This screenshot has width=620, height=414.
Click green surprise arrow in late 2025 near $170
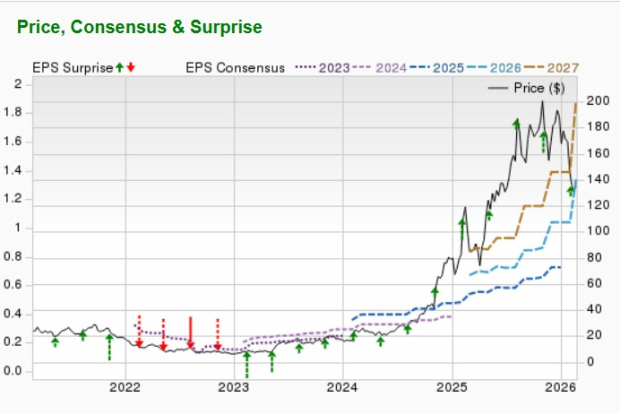543,142
